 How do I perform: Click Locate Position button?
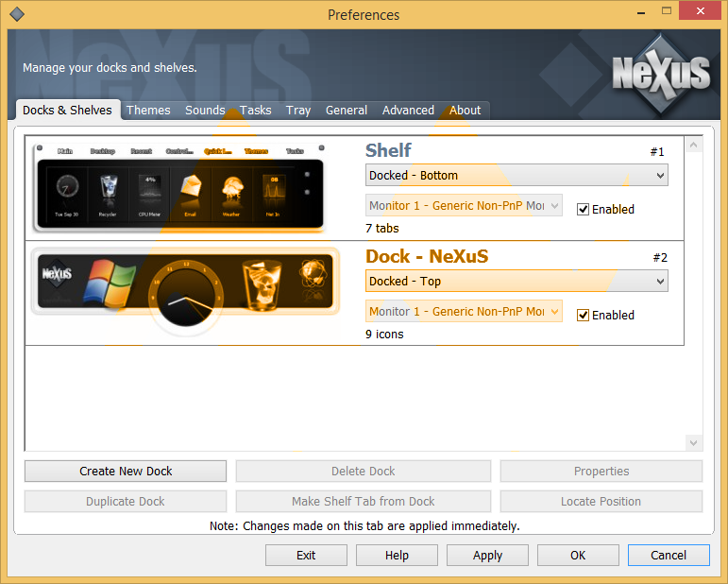[601, 501]
